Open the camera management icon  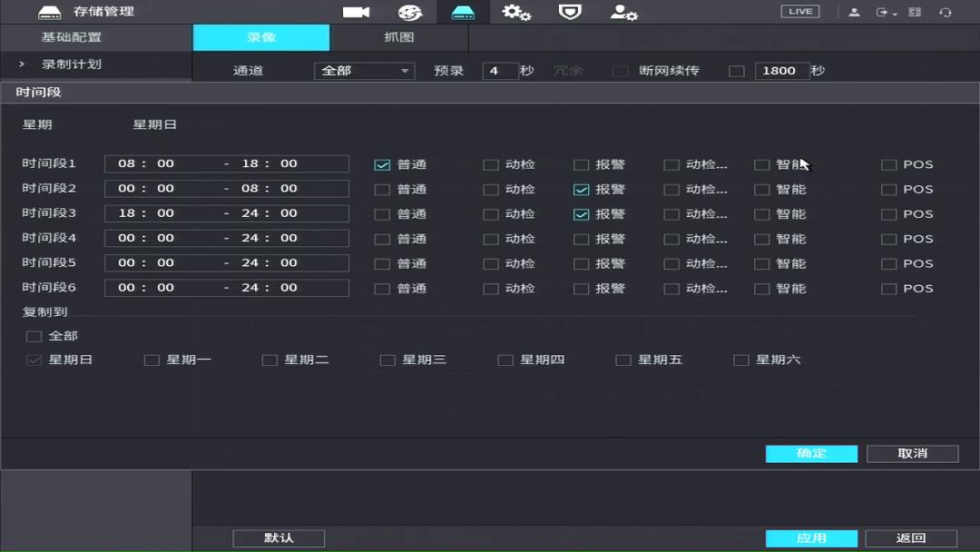click(x=355, y=12)
